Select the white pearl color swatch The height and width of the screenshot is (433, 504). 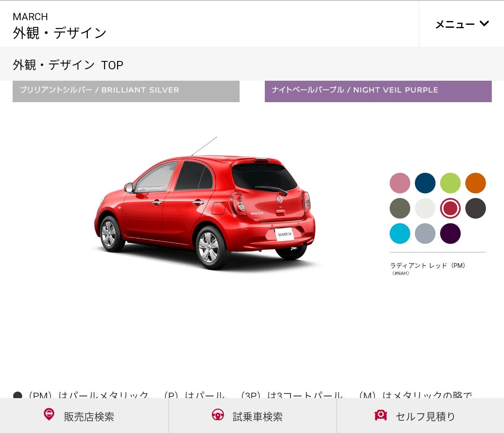[425, 209]
